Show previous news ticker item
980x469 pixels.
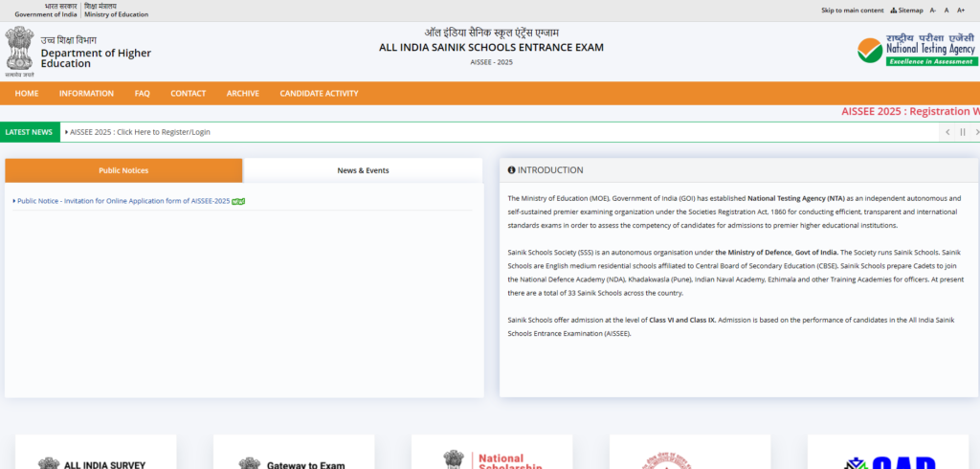[x=947, y=132]
